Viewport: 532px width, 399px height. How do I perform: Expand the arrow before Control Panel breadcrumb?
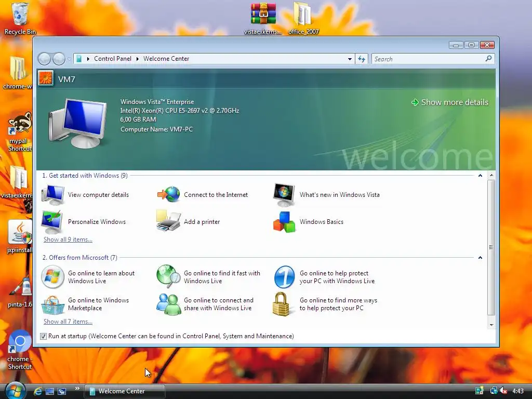[88, 59]
